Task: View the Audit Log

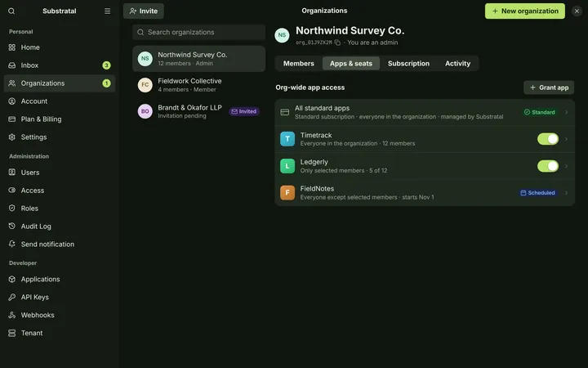Action: pos(60,227)
